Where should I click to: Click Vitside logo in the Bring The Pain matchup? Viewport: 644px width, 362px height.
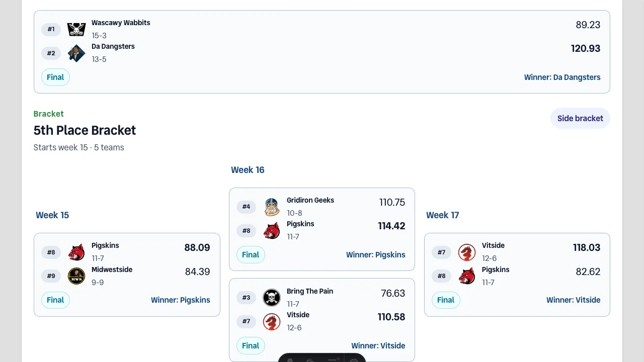tap(272, 321)
